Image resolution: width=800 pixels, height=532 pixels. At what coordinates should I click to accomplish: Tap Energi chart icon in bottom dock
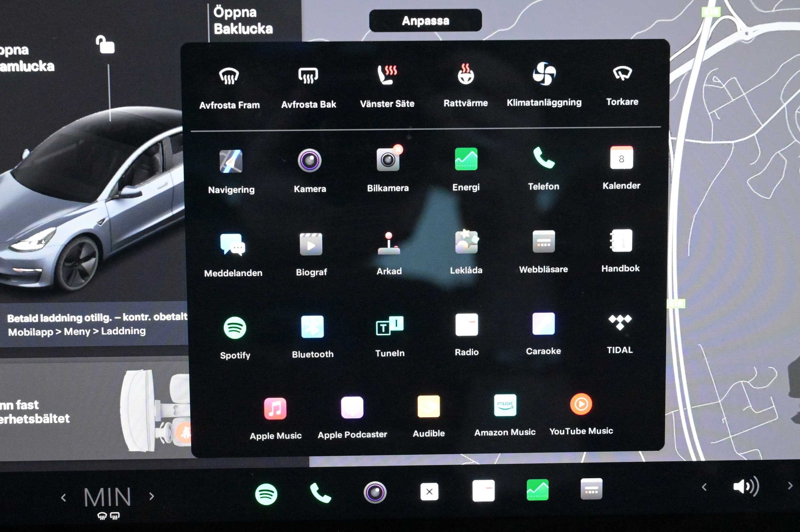(537, 489)
